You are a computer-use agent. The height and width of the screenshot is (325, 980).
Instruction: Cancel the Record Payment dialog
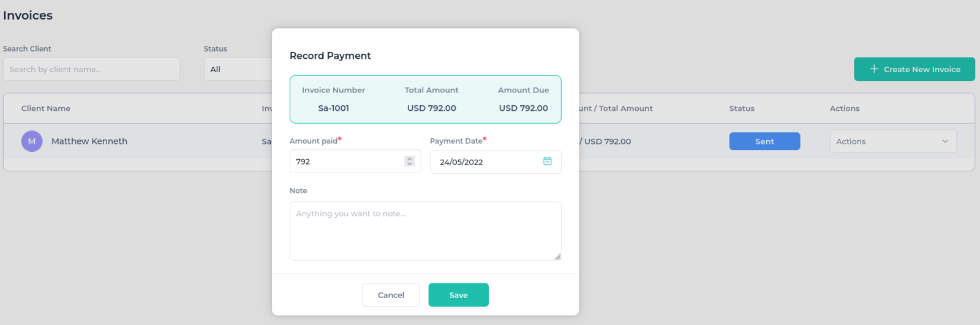(x=391, y=295)
